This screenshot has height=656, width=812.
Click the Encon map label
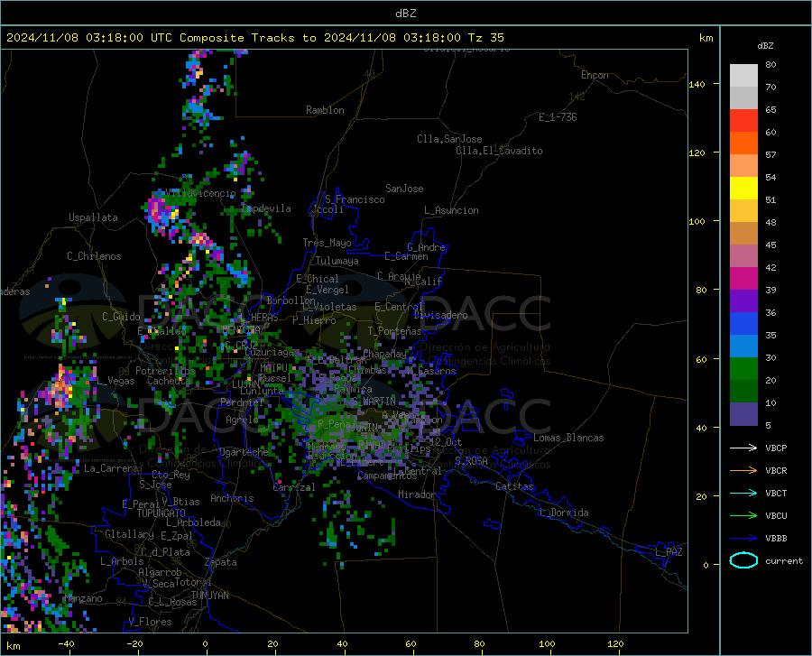pos(595,75)
